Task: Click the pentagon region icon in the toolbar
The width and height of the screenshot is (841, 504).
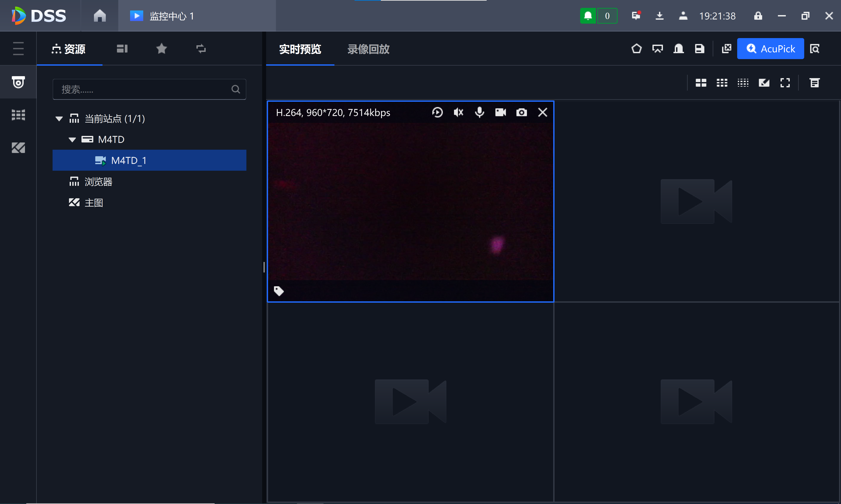Action: pos(636,49)
